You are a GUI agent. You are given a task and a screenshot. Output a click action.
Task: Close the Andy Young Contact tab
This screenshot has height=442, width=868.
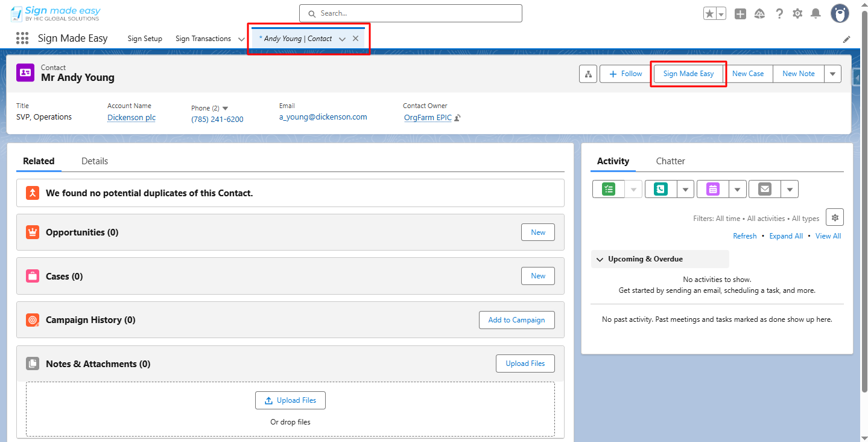click(356, 39)
